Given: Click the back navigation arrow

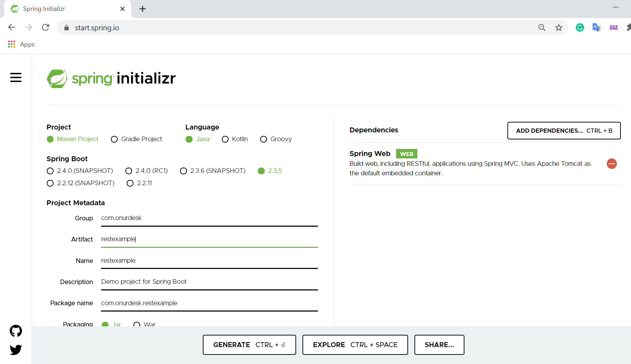Looking at the screenshot, I should pos(12,27).
